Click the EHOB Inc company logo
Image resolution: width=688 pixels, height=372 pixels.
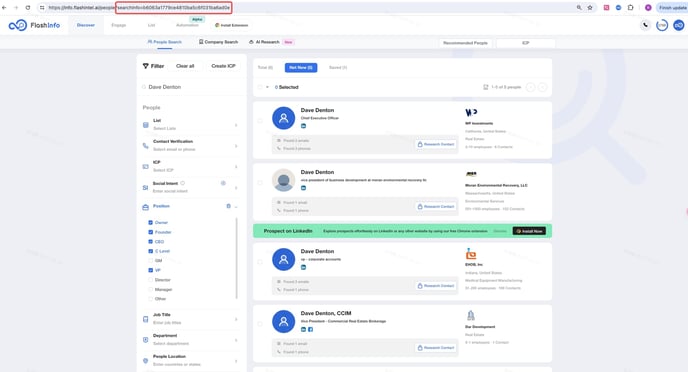(x=471, y=254)
